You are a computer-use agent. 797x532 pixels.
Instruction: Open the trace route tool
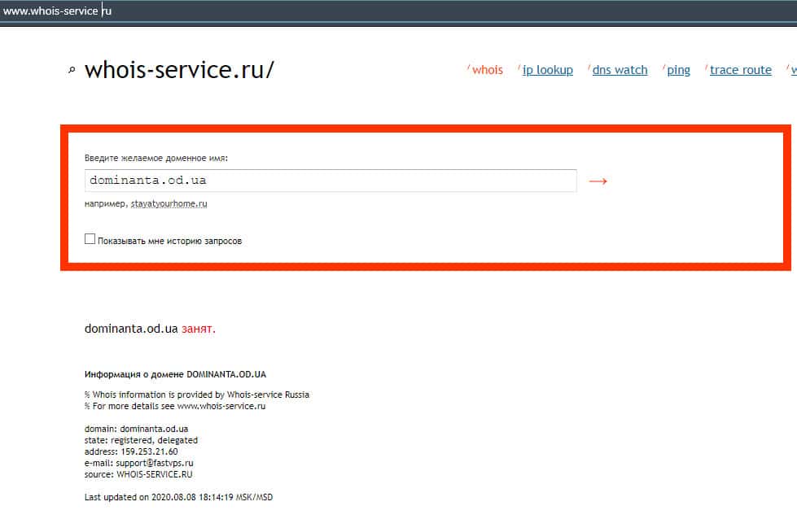tap(741, 70)
